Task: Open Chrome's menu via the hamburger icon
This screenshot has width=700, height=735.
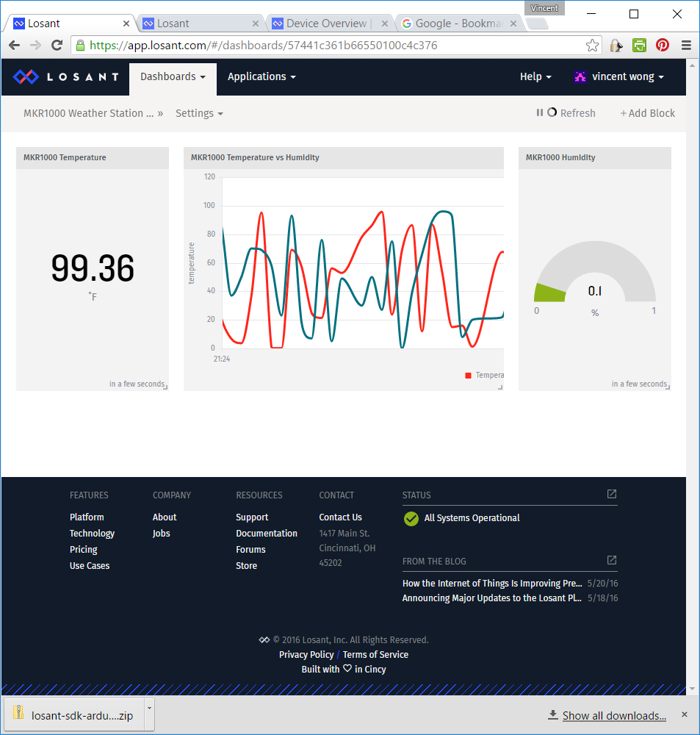Action: click(x=686, y=45)
